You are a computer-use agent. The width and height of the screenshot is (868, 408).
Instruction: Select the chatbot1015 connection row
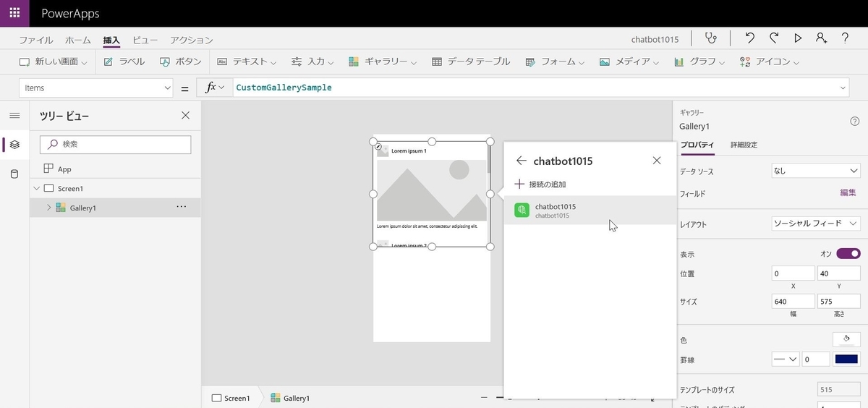point(590,210)
